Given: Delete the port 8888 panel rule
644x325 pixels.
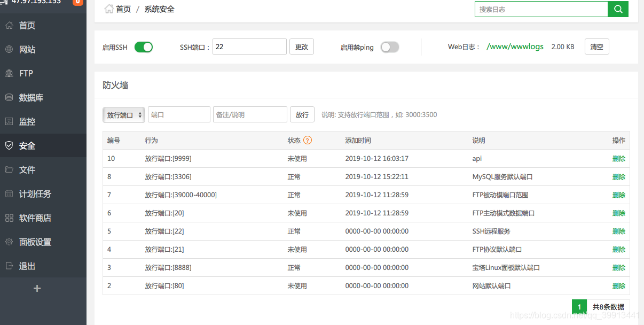Looking at the screenshot, I should pos(619,268).
